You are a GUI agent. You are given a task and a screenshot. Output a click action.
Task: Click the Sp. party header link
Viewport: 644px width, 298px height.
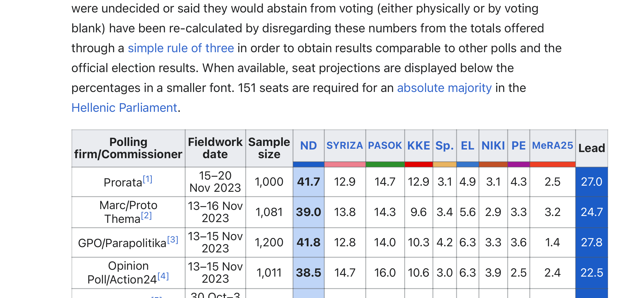click(x=445, y=146)
